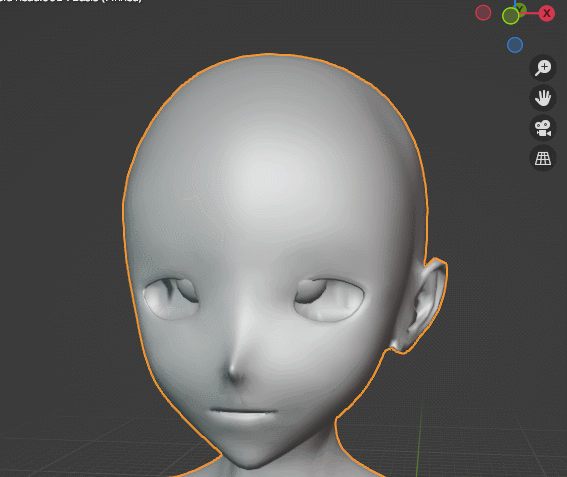Click the hand pan view icon
Viewport: 567px width, 477px height.
coord(543,98)
